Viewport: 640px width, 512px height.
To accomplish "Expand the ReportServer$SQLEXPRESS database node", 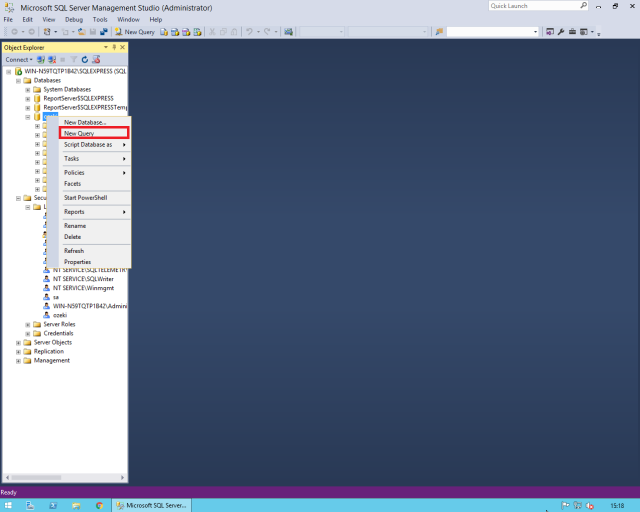I will (x=28, y=98).
